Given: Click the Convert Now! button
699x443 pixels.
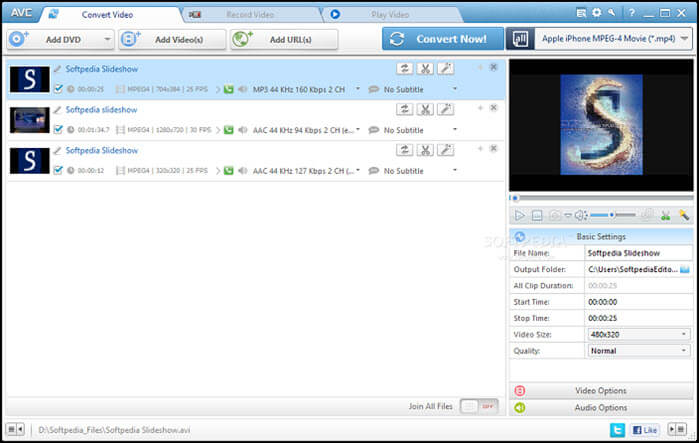Looking at the screenshot, I should coord(441,39).
